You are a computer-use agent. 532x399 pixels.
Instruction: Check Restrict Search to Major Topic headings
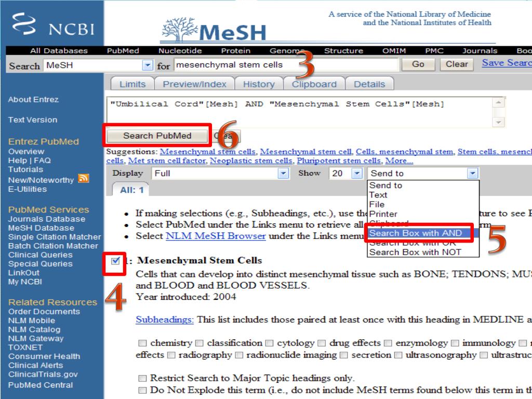click(142, 378)
